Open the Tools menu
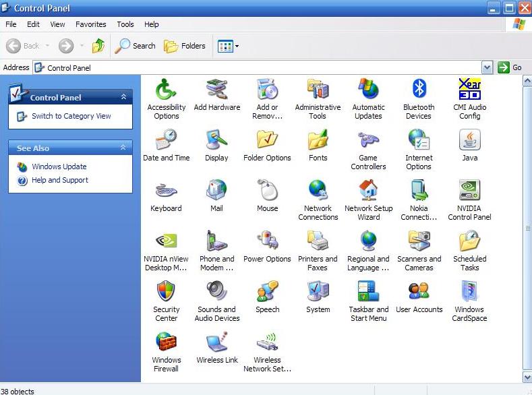 tap(125, 24)
